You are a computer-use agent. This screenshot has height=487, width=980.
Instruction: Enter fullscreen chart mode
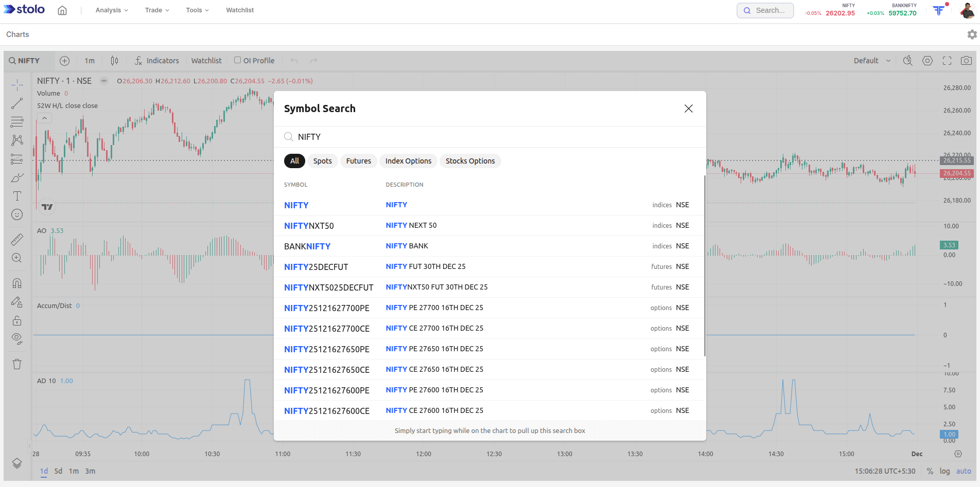click(x=947, y=61)
